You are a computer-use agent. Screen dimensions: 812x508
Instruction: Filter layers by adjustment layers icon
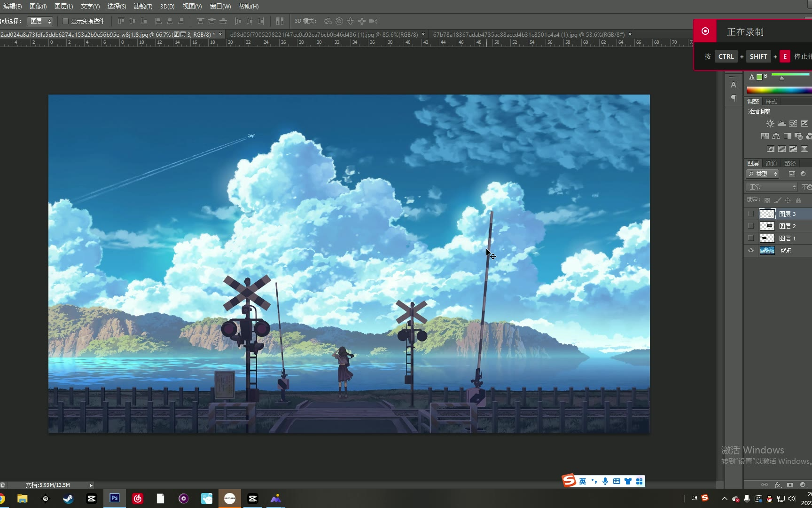803,174
